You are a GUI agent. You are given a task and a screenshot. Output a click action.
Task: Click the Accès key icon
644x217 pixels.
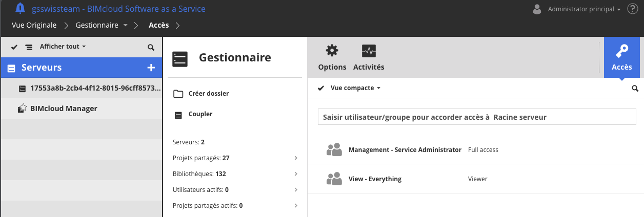pyautogui.click(x=622, y=52)
